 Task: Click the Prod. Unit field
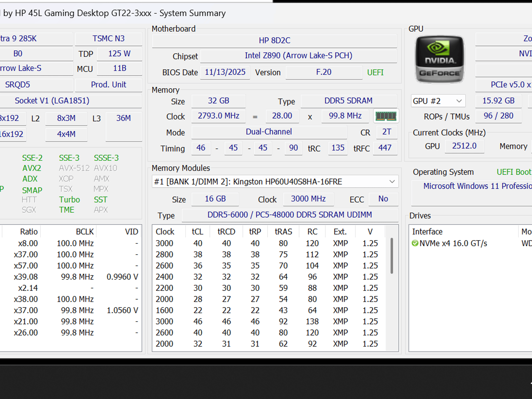(x=109, y=85)
